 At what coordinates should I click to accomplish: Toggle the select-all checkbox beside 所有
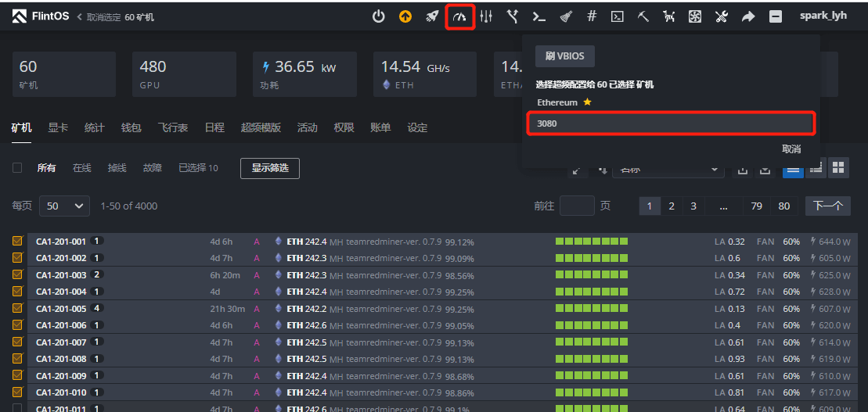click(x=17, y=168)
